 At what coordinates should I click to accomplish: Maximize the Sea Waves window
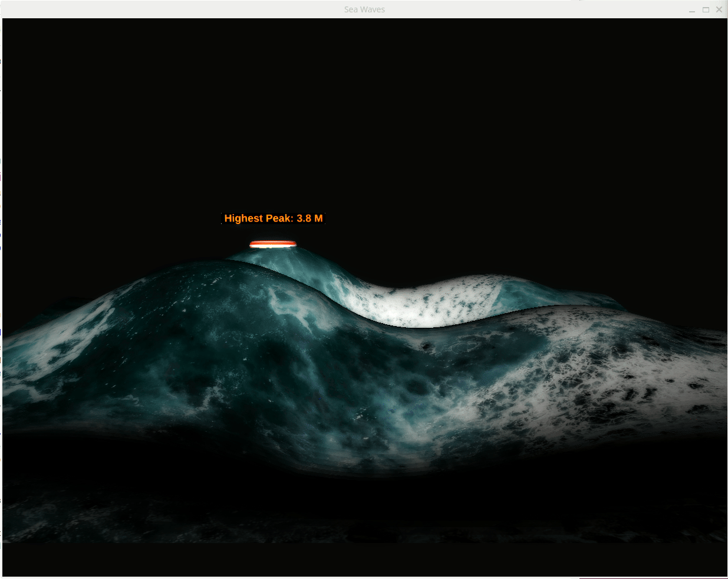pos(706,9)
